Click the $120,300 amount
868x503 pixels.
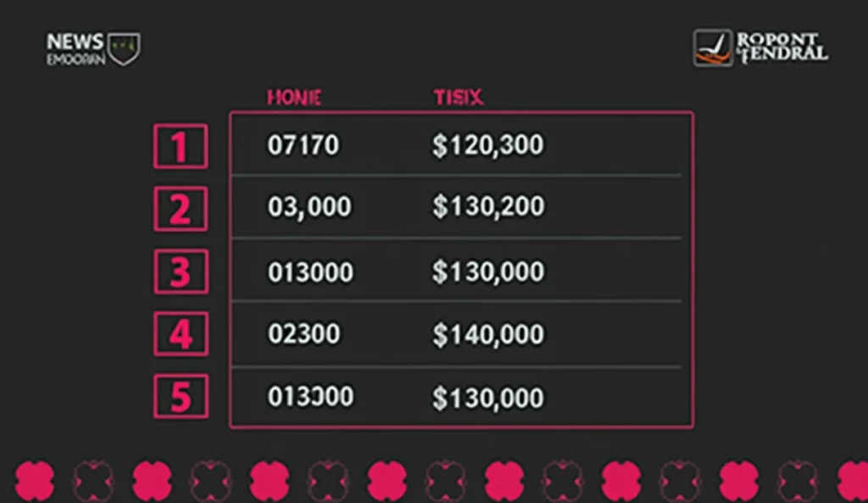pos(487,146)
